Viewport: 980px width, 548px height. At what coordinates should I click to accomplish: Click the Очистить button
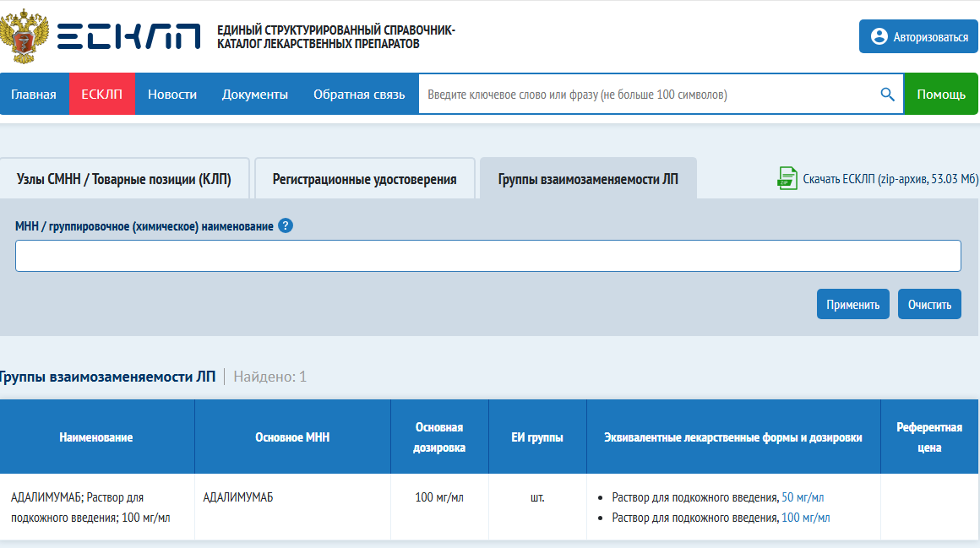929,304
